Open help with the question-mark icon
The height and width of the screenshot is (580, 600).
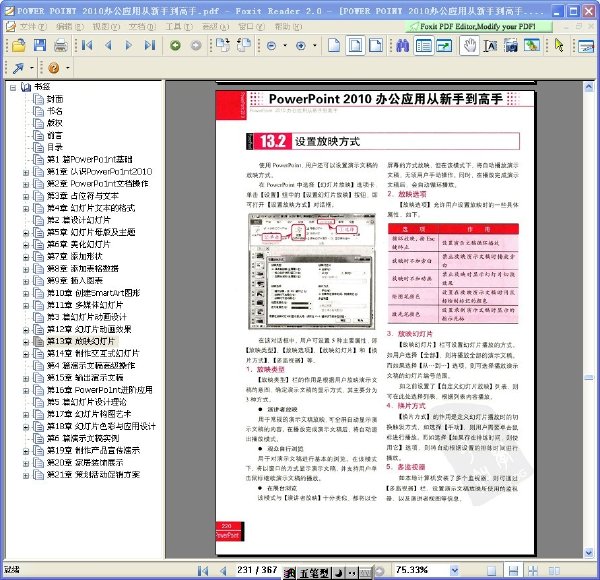[x=54, y=68]
